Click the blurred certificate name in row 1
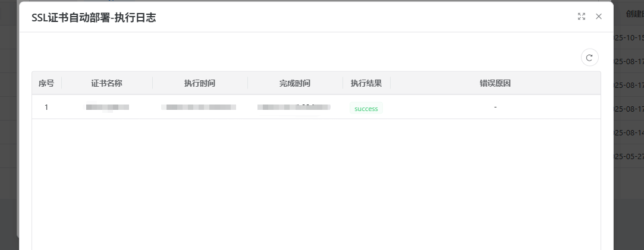 (107, 107)
